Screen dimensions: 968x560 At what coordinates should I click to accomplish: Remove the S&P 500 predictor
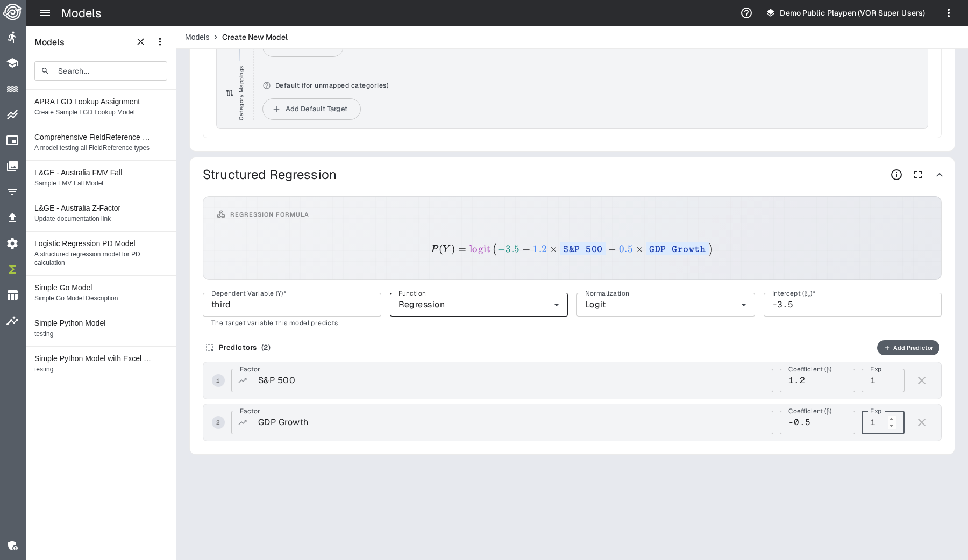click(x=922, y=380)
